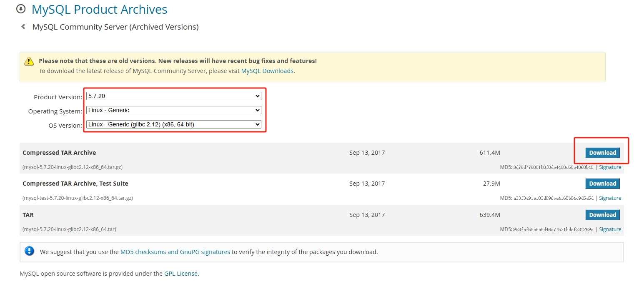Click the MD5 hash starting 983fcf58
Image resolution: width=644 pixels, height=287 pixels.
point(553,229)
